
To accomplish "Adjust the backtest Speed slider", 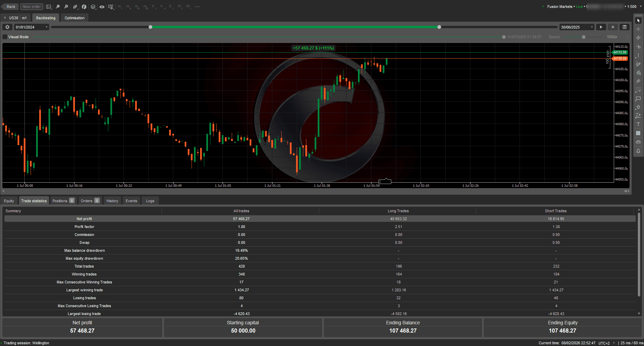I will 583,37.
